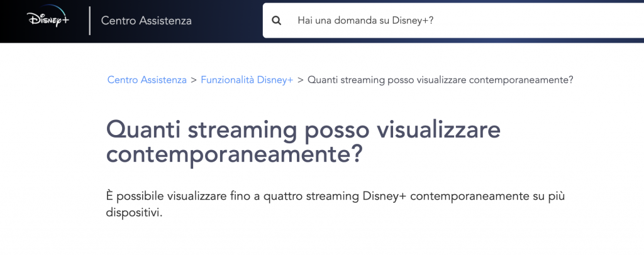Image resolution: width=644 pixels, height=255 pixels.
Task: Click the large page heading's first line
Action: point(303,130)
